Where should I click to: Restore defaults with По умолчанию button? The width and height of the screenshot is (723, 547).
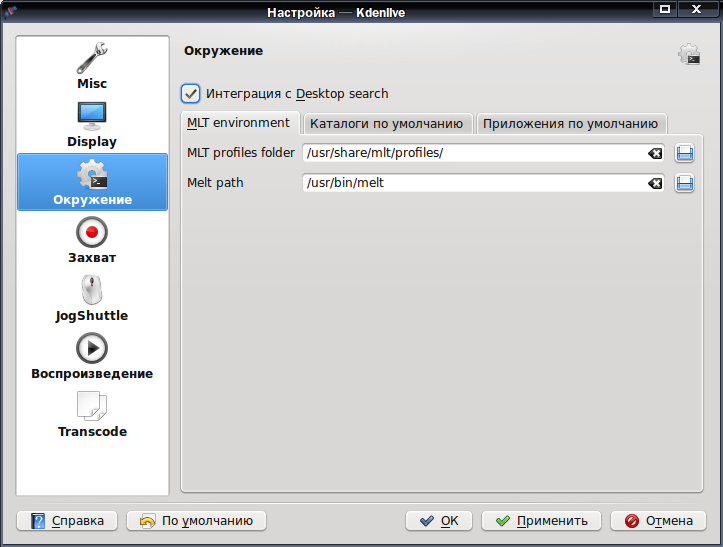pyautogui.click(x=196, y=521)
